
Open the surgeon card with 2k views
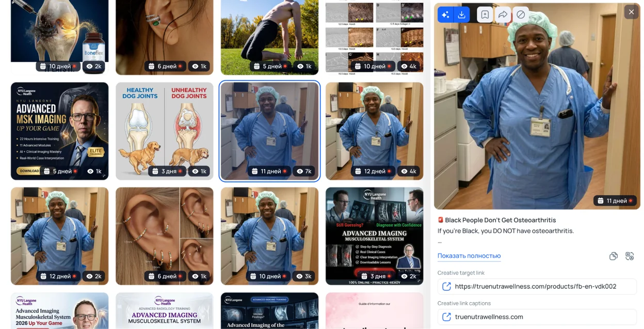tap(59, 236)
